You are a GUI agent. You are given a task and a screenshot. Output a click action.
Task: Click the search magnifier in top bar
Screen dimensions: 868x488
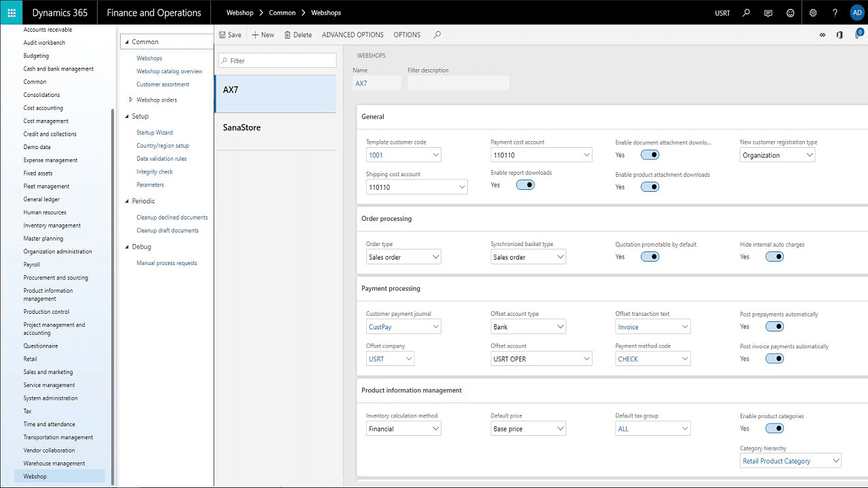click(x=746, y=12)
